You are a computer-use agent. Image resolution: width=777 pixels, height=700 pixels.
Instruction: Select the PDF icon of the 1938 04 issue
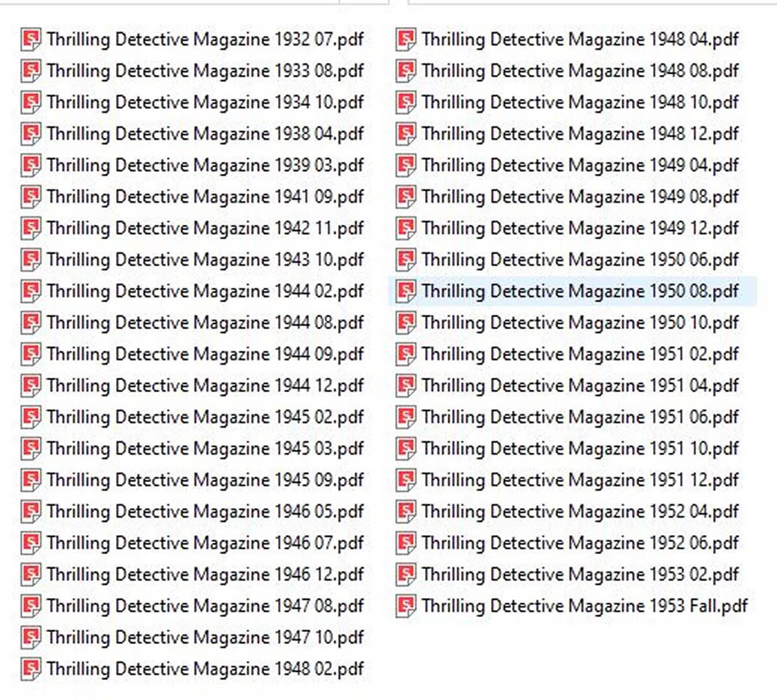31,134
